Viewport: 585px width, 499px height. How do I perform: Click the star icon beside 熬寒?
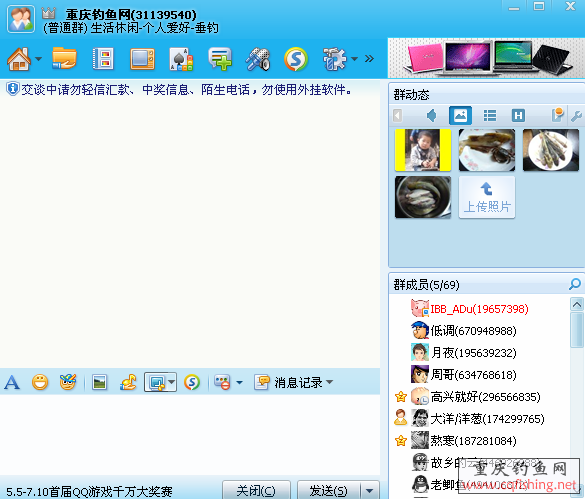point(401,440)
